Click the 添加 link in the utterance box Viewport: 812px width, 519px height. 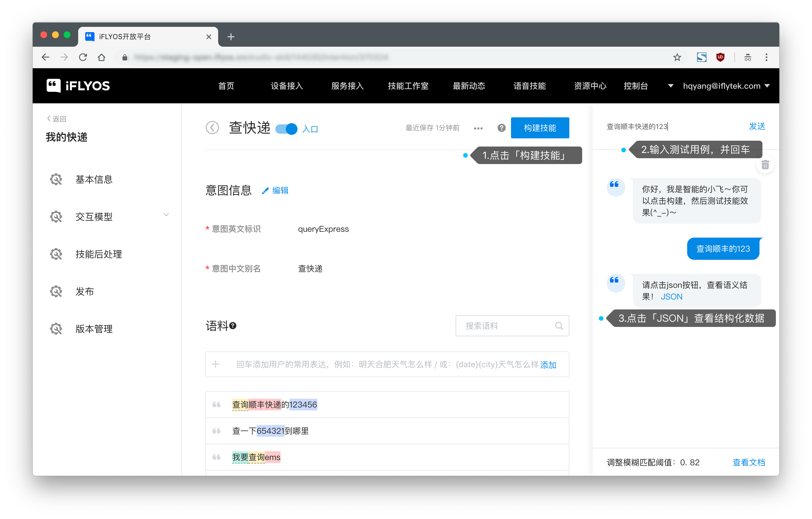coord(548,365)
